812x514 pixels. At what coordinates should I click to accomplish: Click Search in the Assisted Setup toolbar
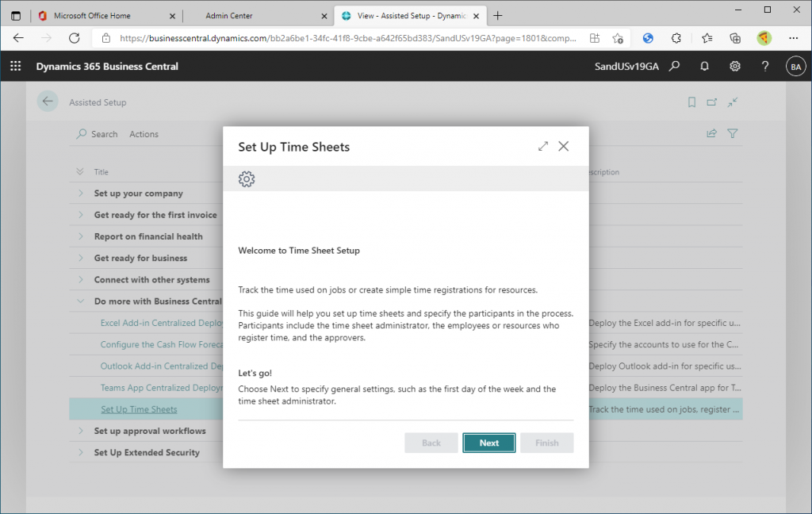[98, 134]
